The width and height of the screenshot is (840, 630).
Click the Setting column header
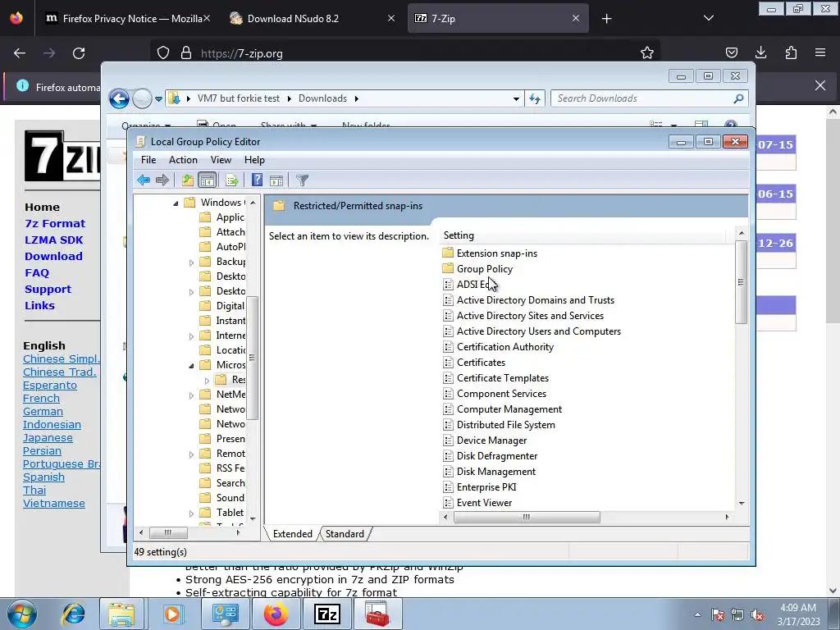(x=583, y=235)
